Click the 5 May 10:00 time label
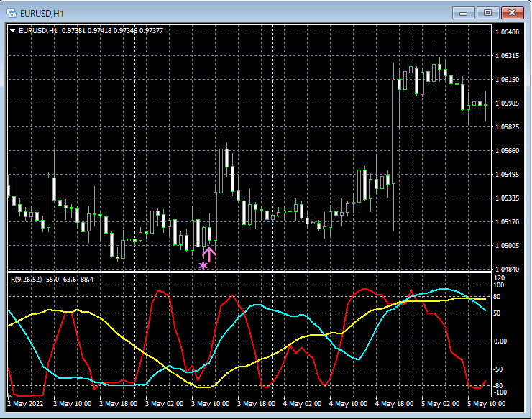Screen dimensions: 532x419 (x=486, y=404)
